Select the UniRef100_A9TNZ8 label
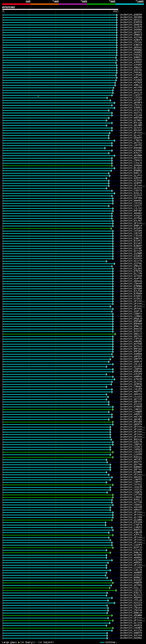 131,82
